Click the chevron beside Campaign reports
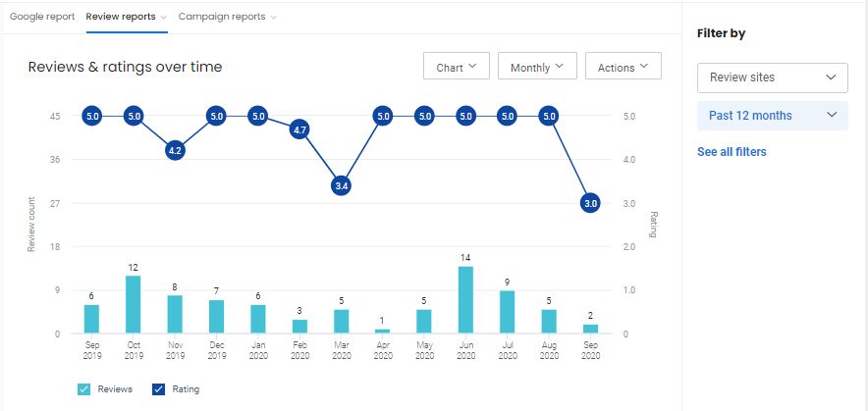 click(273, 17)
